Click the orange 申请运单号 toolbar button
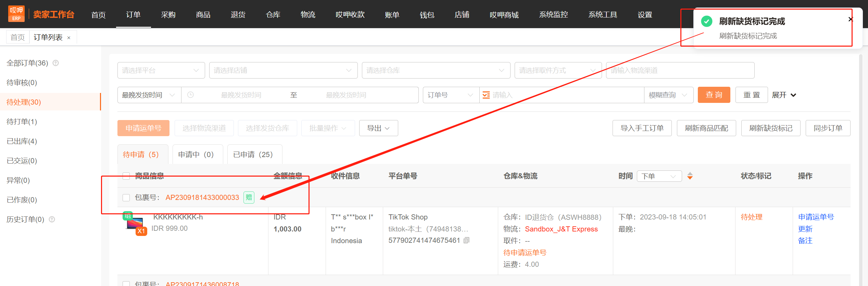 click(x=143, y=128)
